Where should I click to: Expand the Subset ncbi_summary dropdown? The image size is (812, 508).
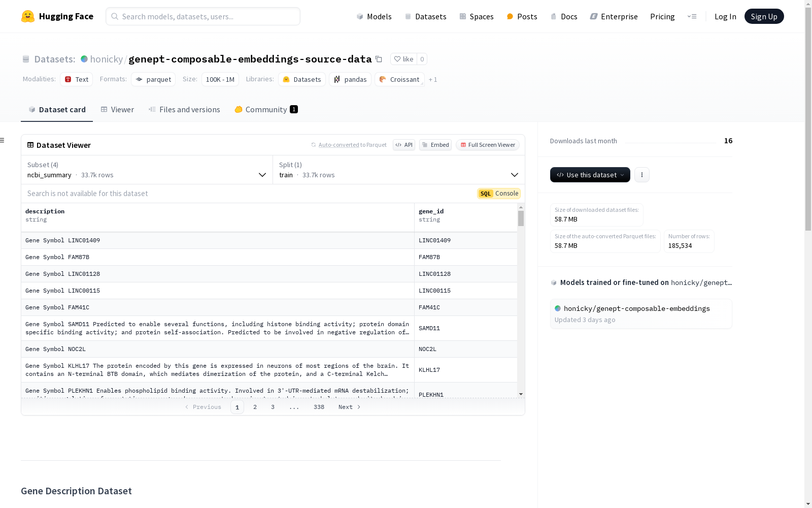pos(147,170)
